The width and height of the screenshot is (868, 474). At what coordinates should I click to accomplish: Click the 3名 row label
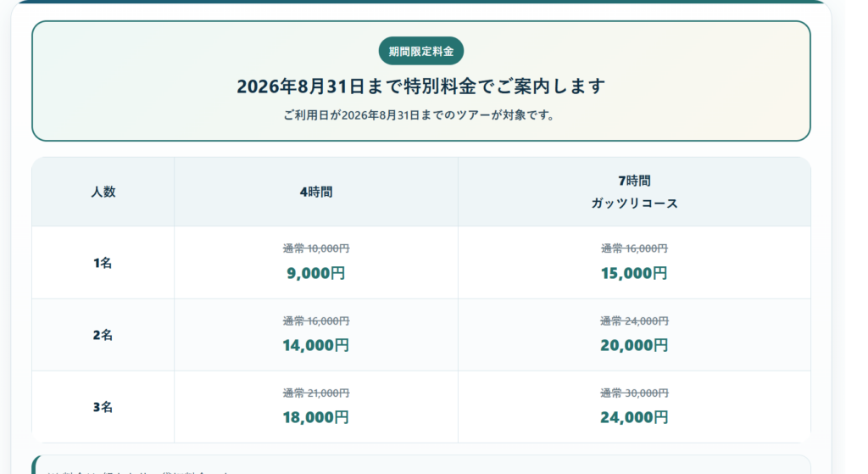[103, 407]
